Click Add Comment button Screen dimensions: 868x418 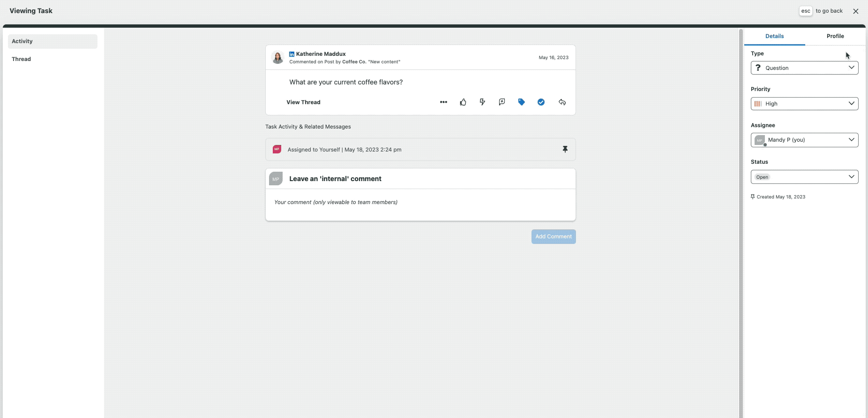click(554, 236)
